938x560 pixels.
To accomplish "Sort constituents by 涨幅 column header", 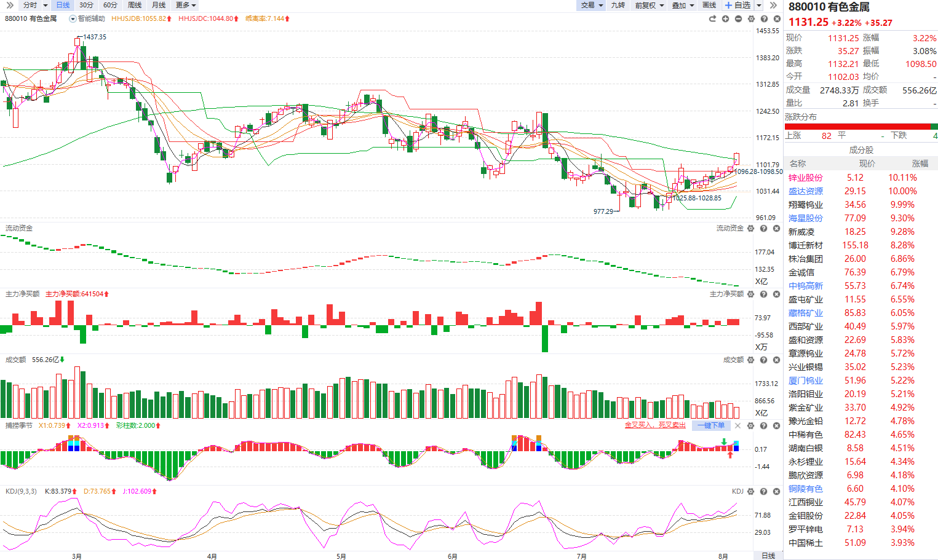I will click(920, 164).
